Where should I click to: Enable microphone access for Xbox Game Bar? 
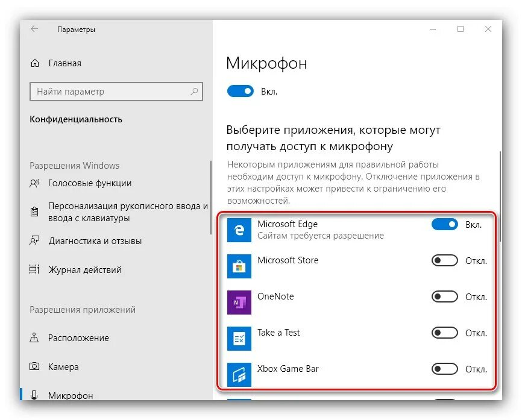coord(445,369)
